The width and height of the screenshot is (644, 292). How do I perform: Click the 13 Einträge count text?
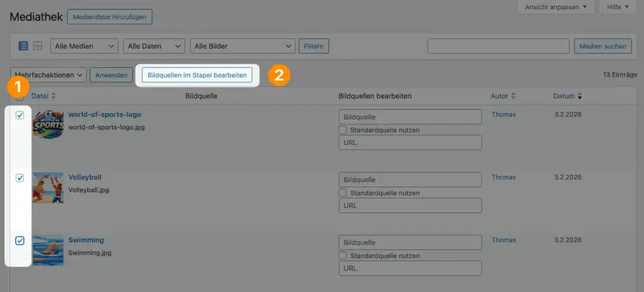(x=620, y=75)
